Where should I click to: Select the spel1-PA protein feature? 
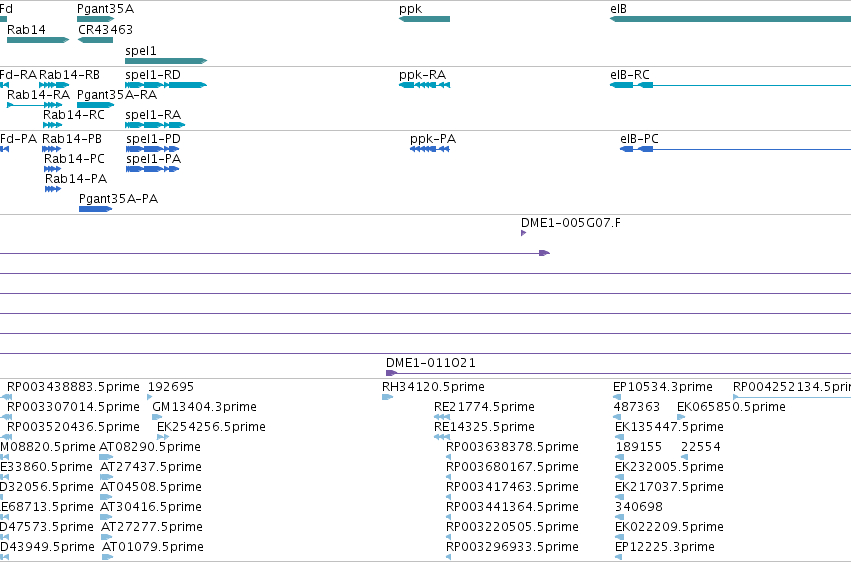(153, 169)
